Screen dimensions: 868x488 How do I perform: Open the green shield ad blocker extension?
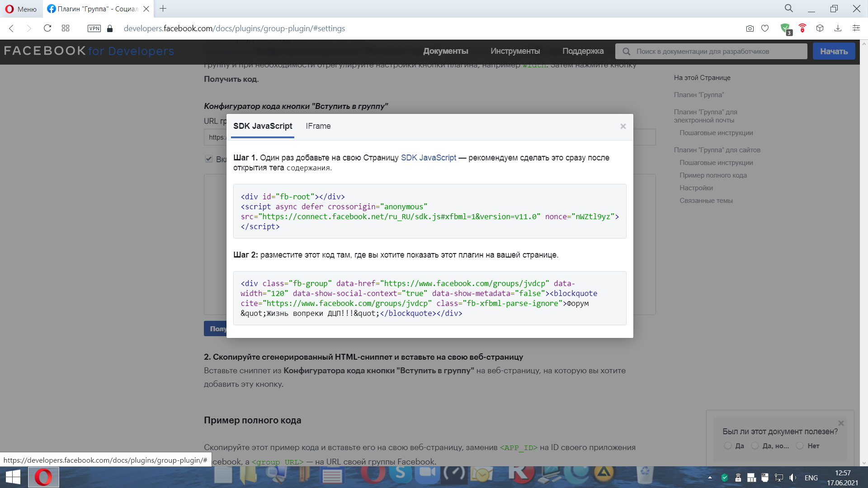click(x=786, y=29)
